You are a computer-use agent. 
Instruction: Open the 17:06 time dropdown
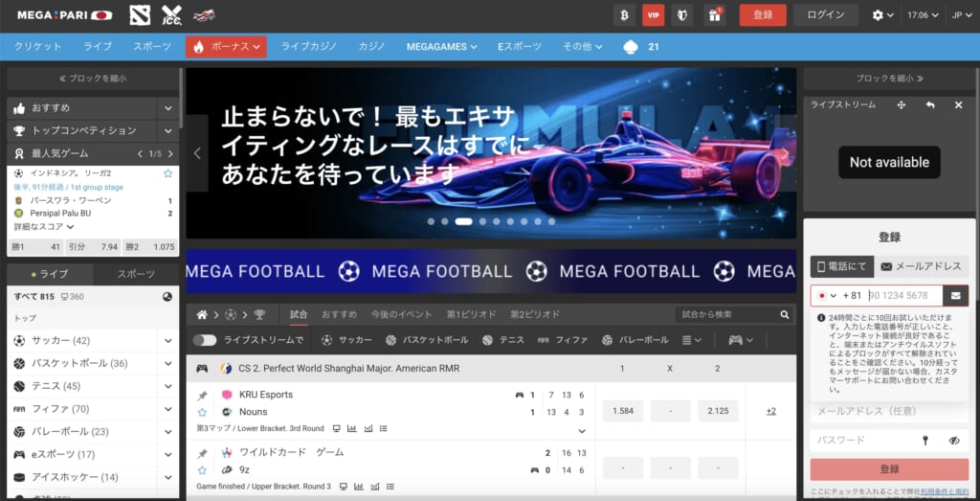click(x=924, y=15)
